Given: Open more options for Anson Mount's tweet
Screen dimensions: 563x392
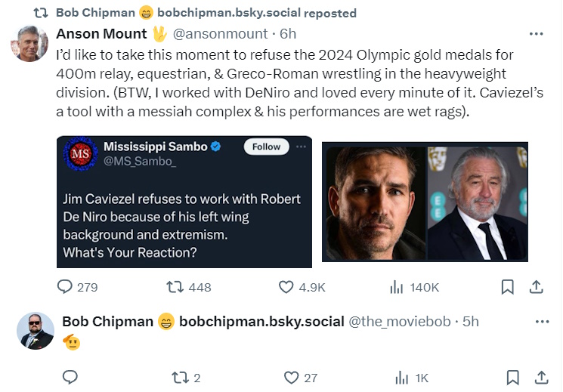Looking at the screenshot, I should (536, 34).
